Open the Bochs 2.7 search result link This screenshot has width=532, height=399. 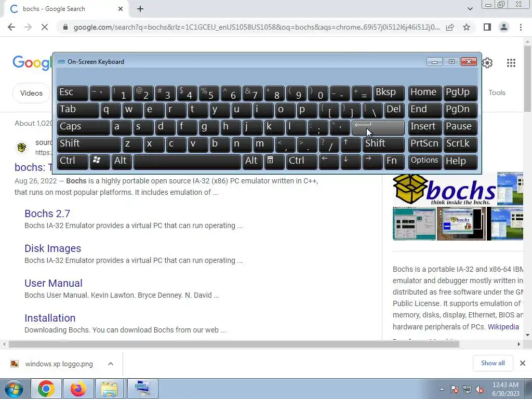click(x=47, y=214)
